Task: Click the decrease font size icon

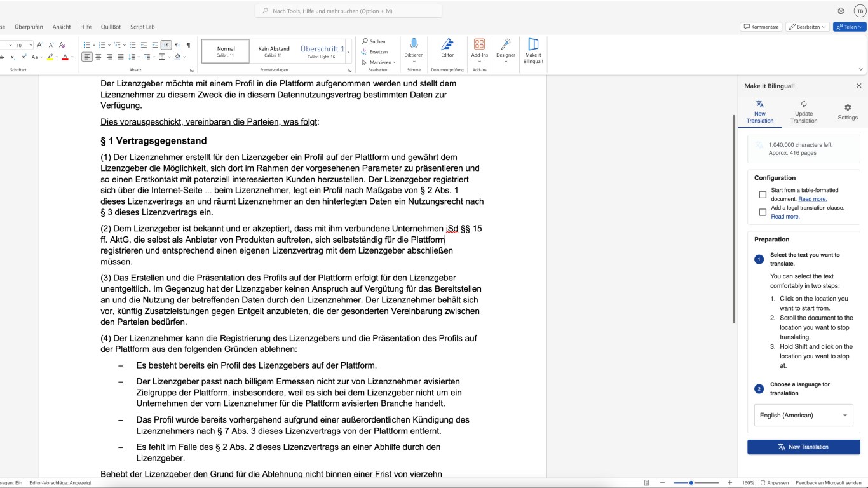Action: tap(51, 45)
